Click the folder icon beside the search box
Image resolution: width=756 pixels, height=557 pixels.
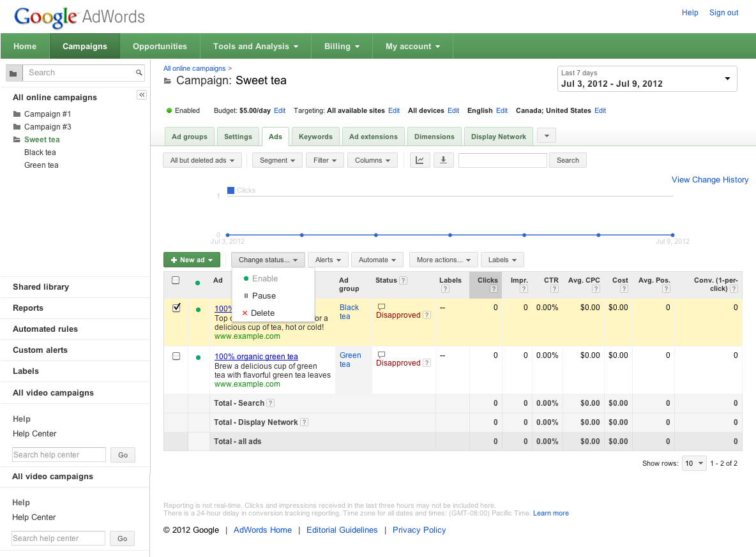tap(13, 73)
